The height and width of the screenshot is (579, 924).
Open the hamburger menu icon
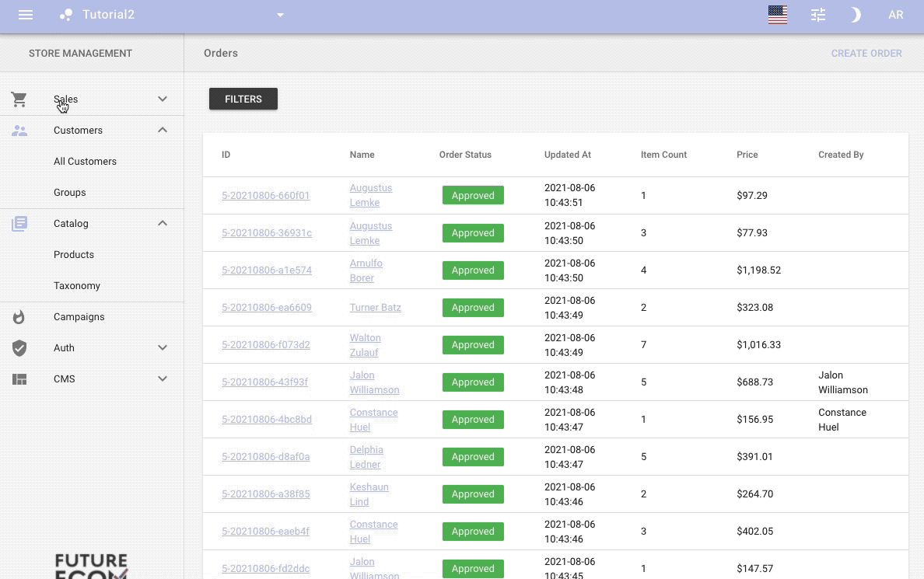click(x=26, y=15)
